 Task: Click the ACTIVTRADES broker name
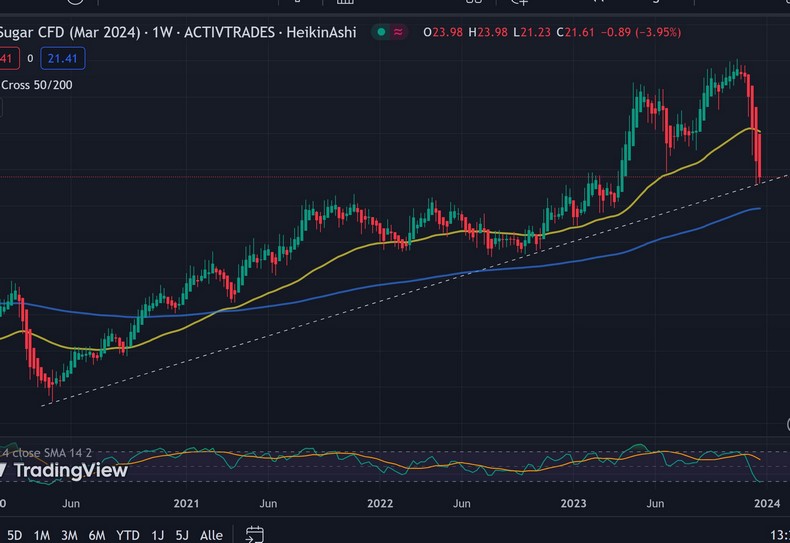(229, 32)
